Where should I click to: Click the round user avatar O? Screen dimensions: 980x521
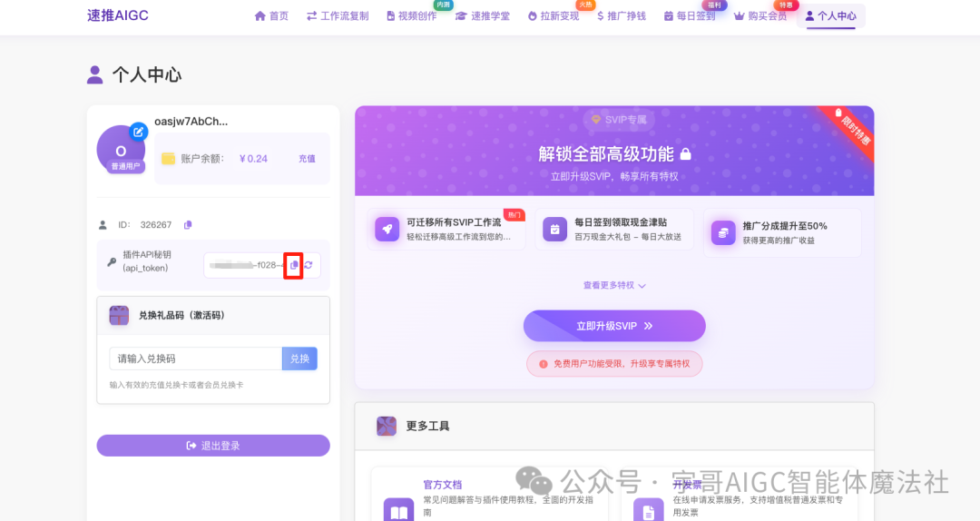pyautogui.click(x=121, y=150)
